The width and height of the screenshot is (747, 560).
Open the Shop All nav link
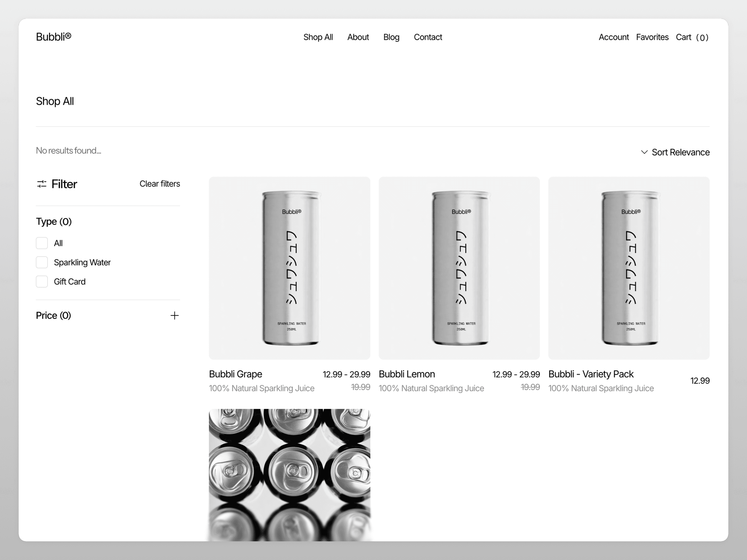click(318, 37)
